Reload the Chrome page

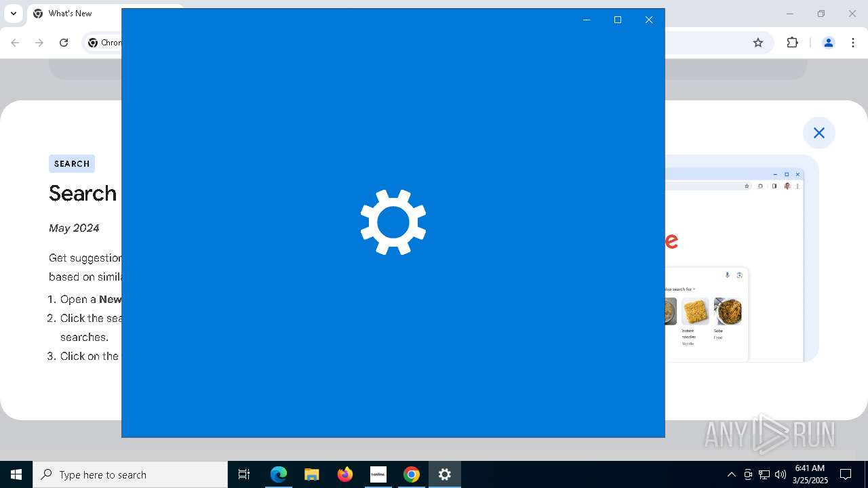(64, 43)
